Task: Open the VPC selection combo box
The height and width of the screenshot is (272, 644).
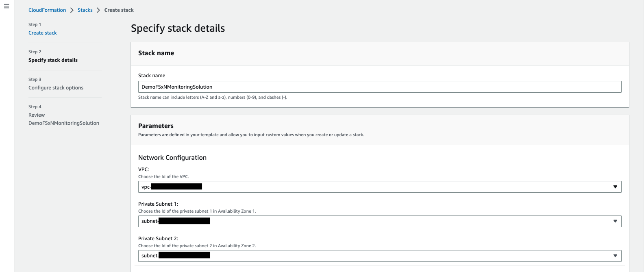Action: (380, 187)
